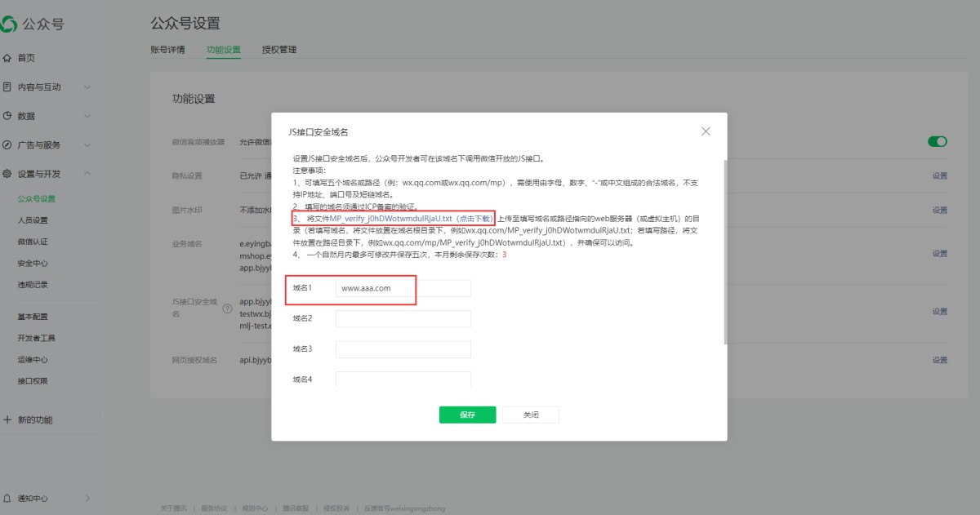This screenshot has width=980, height=515.
Task: Click the 隐私设置 row label
Action: (x=187, y=175)
